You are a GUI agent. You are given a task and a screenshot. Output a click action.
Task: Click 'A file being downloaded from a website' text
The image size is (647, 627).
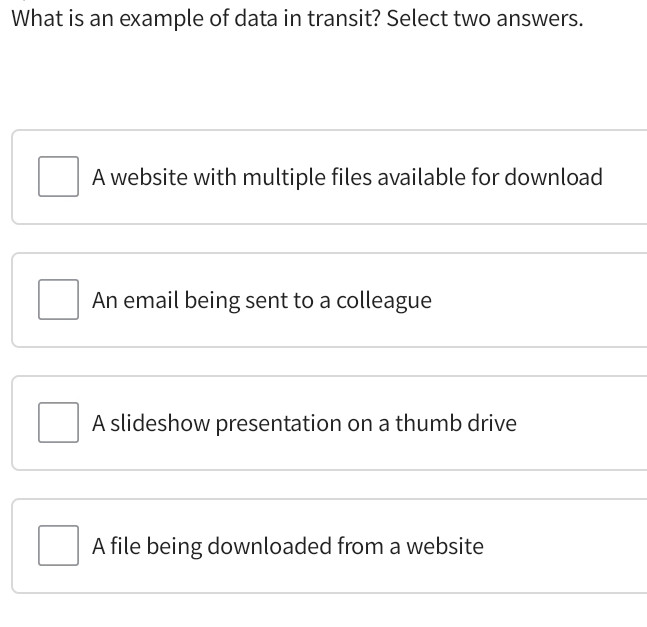[287, 547]
